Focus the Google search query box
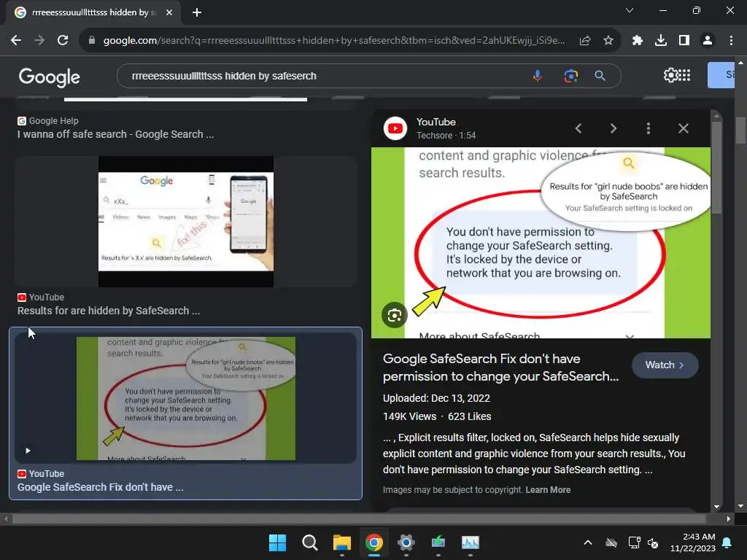This screenshot has height=560, width=747. point(324,76)
